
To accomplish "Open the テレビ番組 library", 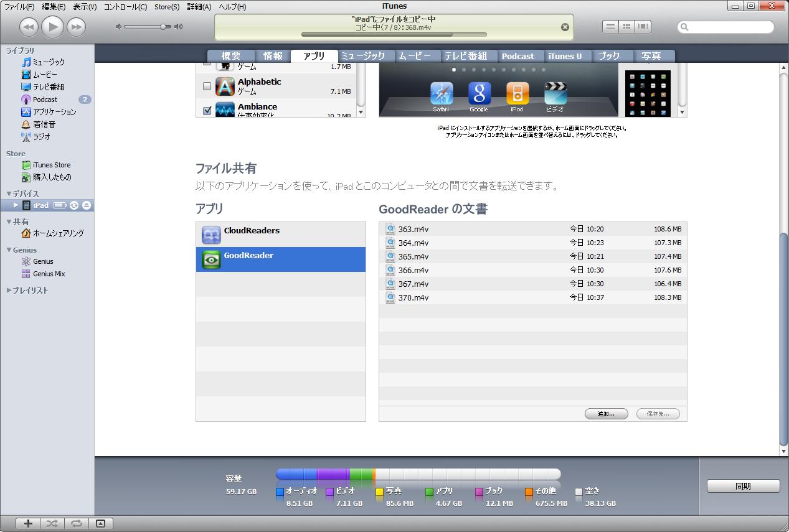I will [x=43, y=87].
